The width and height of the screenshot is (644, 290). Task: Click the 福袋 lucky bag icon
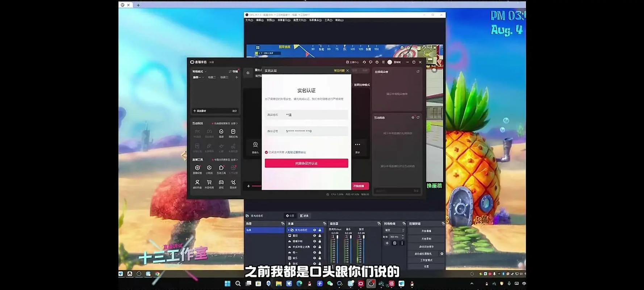[221, 132]
